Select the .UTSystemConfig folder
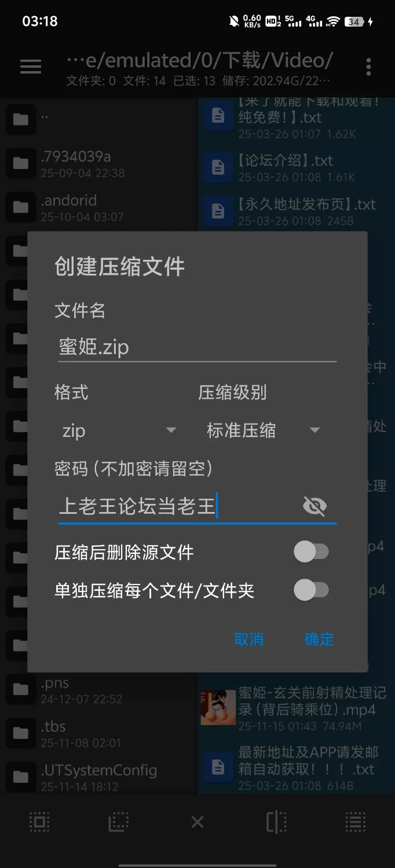 (x=98, y=777)
